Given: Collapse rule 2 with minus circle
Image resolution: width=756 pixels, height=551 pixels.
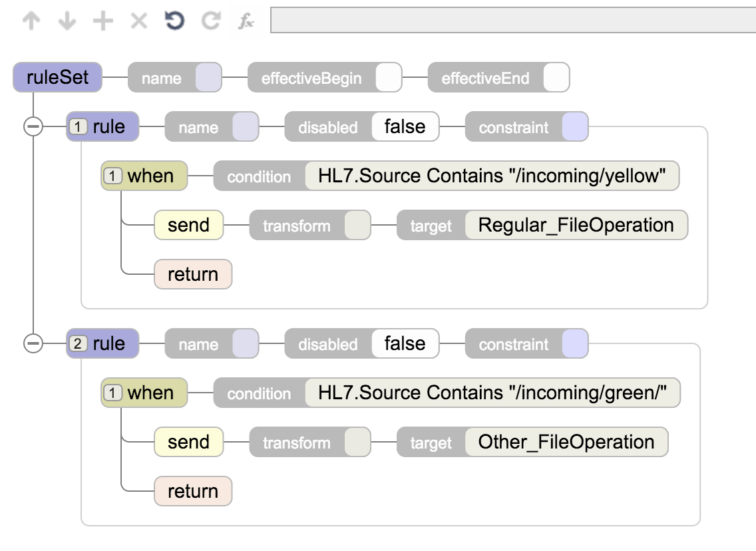Looking at the screenshot, I should point(33,343).
